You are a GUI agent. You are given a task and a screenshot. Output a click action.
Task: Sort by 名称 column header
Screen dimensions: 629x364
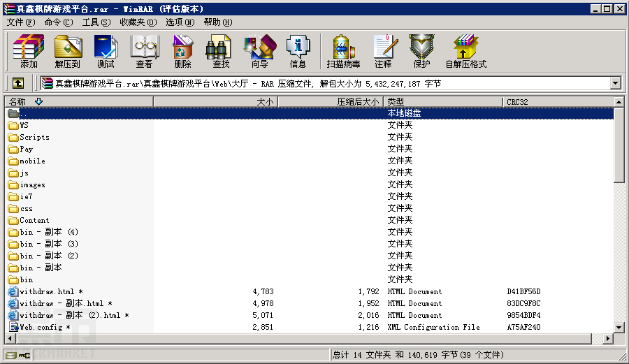coord(79,102)
